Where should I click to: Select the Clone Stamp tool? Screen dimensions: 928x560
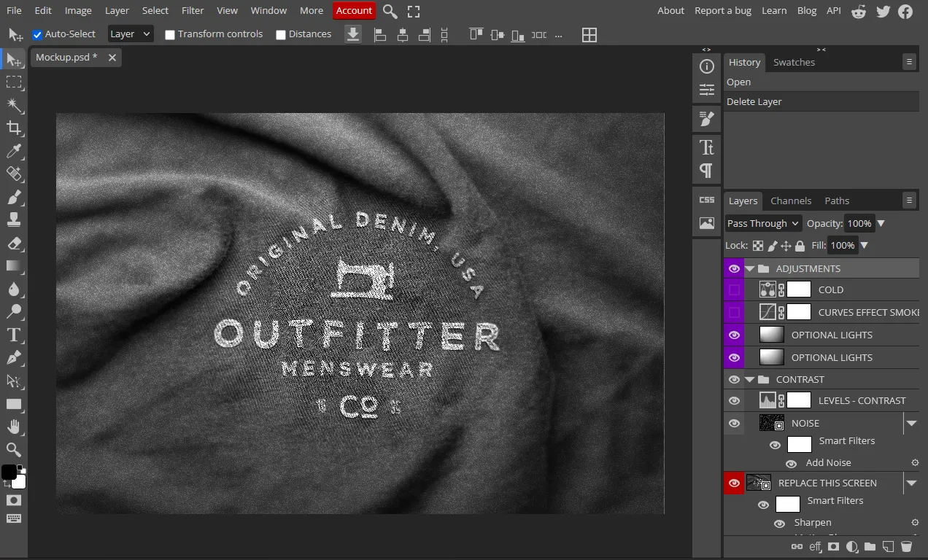pyautogui.click(x=14, y=219)
